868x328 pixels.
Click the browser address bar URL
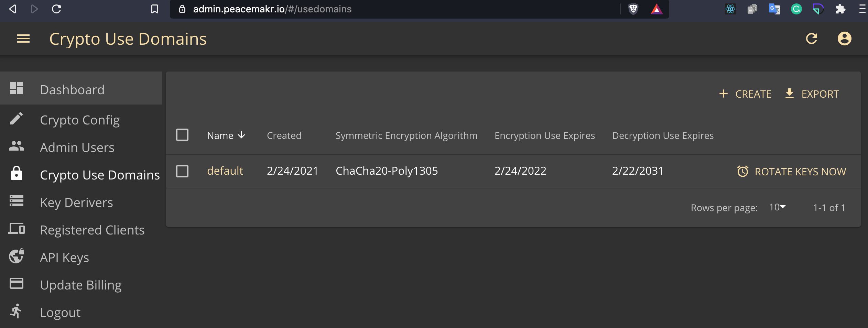pos(272,9)
